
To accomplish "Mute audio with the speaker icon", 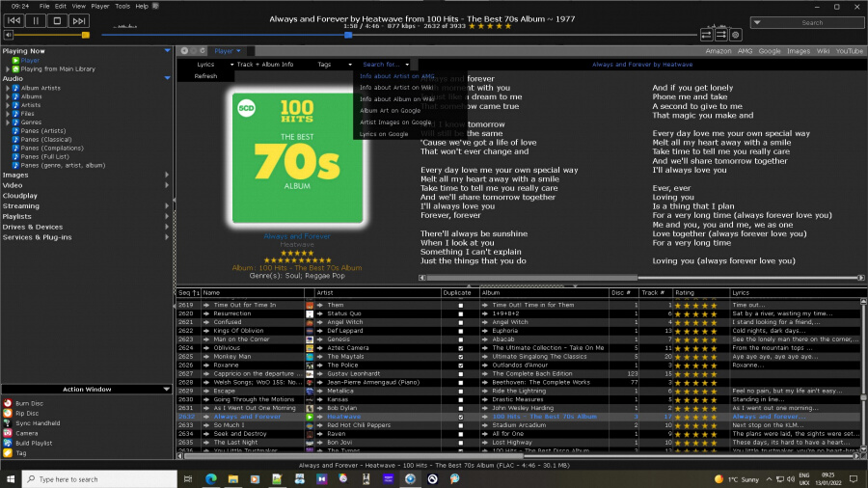I will 9,35.
